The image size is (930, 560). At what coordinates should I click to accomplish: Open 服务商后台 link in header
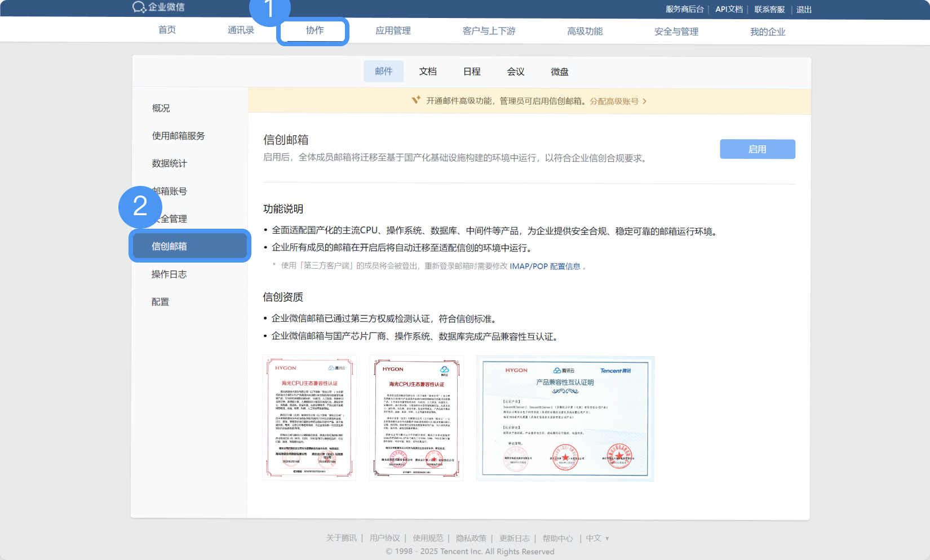[684, 10]
